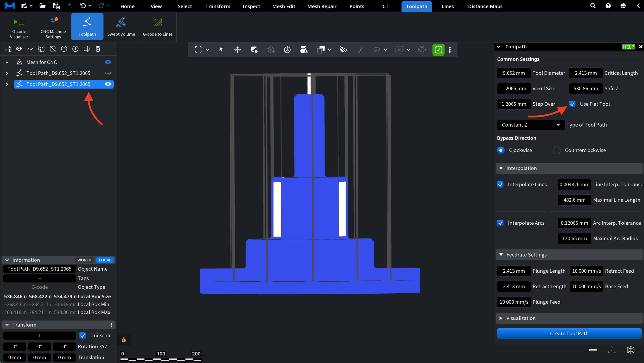Open Type of Tool Path dropdown

click(531, 125)
